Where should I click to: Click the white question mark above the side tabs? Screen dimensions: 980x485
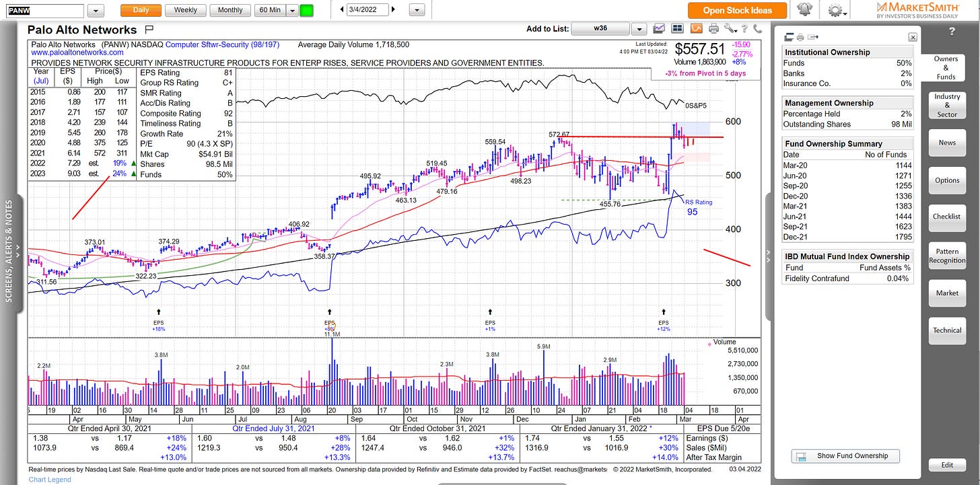[x=952, y=32]
